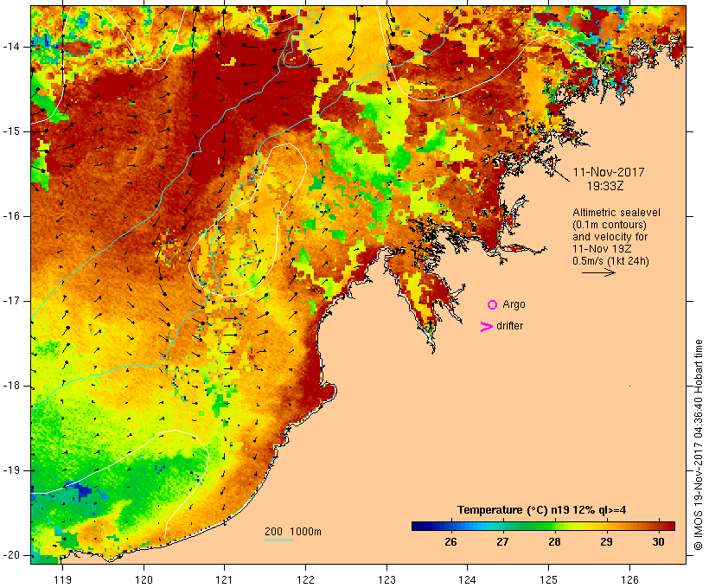Click the '26' color bar tick label
Screen dimensions: 709x588
(x=450, y=542)
